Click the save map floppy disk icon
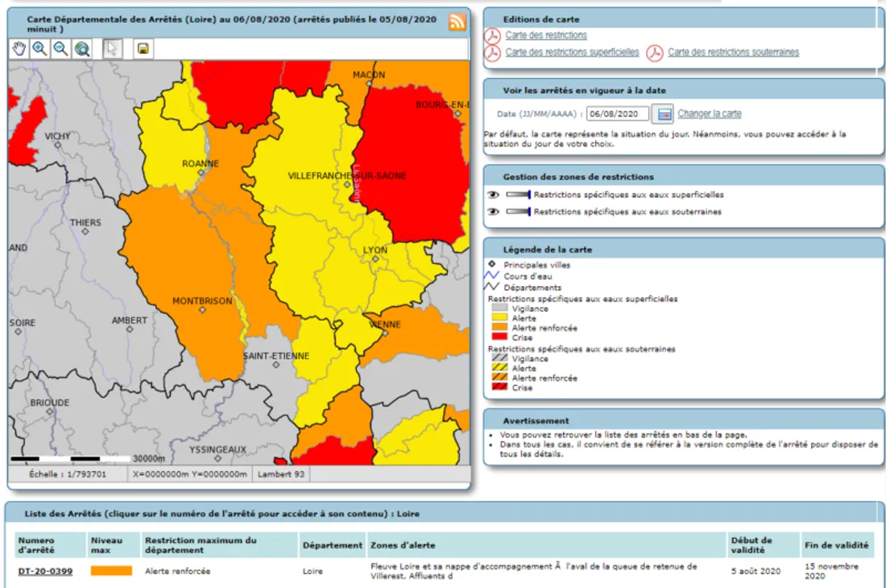Screen dimensions: 886x588 point(143,49)
